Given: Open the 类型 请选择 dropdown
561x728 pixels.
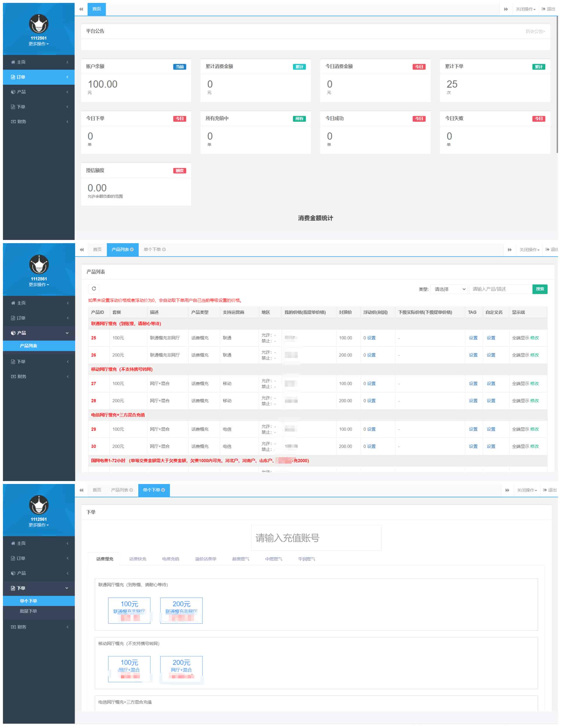Looking at the screenshot, I should click(x=449, y=289).
